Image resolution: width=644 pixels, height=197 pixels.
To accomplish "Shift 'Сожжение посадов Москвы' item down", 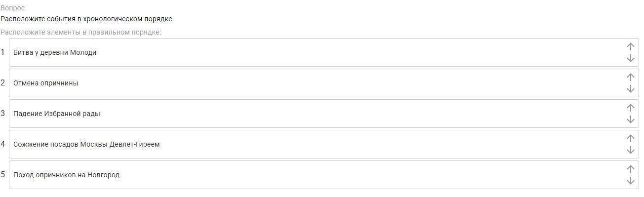I will coord(630,150).
